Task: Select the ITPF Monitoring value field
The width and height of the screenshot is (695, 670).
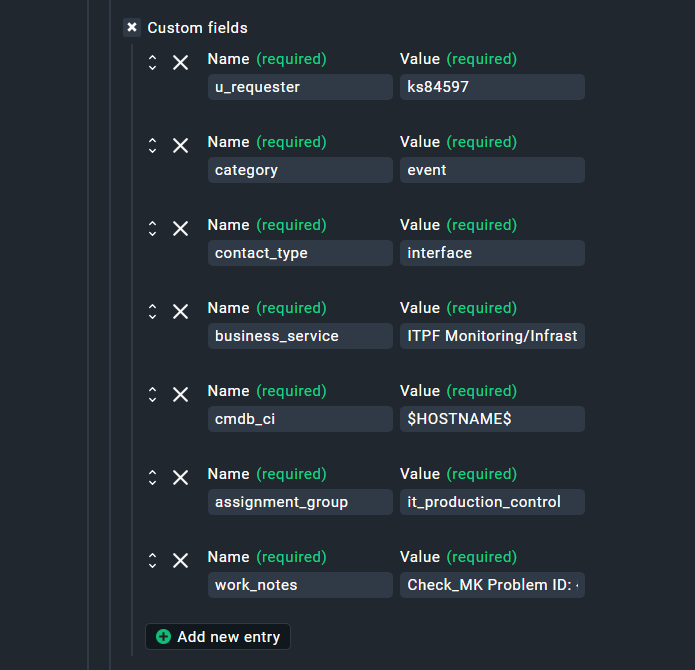Action: tap(492, 336)
